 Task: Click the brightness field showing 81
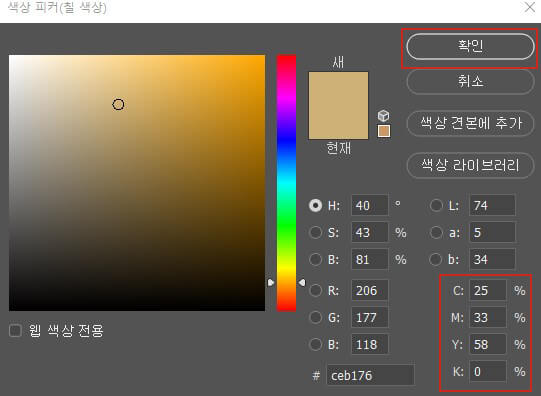370,259
